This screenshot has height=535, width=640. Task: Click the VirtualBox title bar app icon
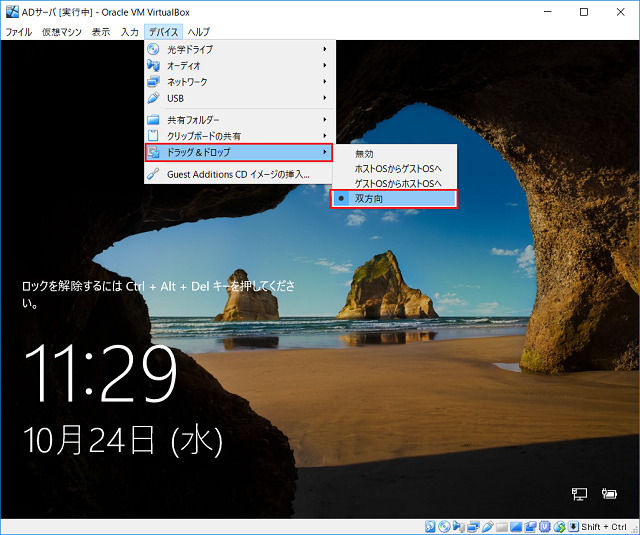coord(12,12)
